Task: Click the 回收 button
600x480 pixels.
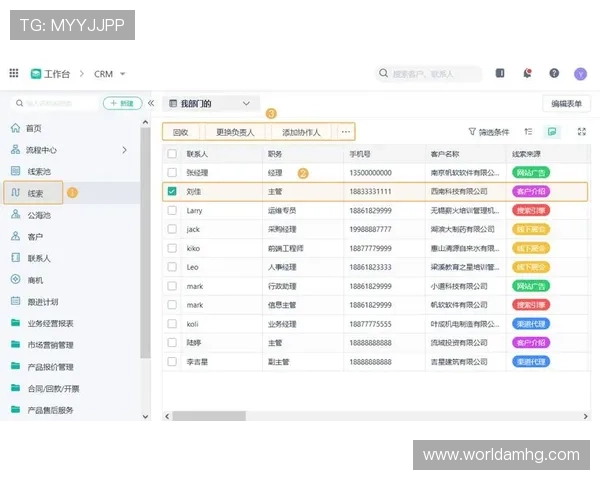Action: [181, 132]
